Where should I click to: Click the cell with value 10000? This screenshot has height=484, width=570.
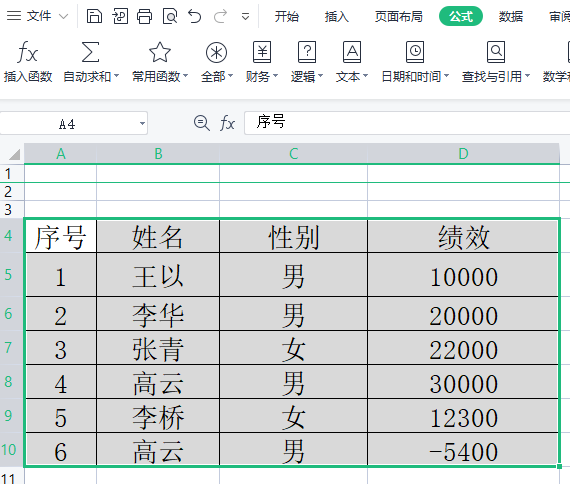463,275
